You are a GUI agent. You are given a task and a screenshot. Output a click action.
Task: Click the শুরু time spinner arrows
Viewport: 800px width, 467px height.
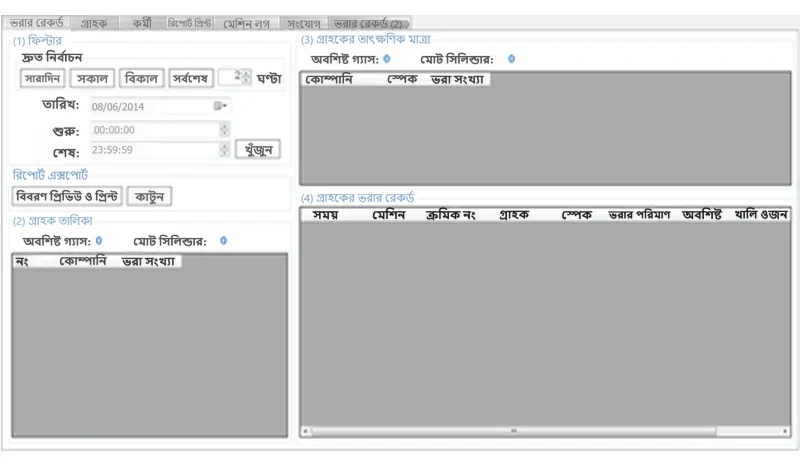click(224, 130)
